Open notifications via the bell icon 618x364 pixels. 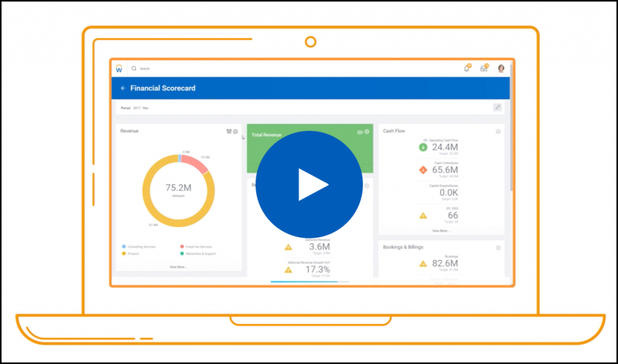point(467,68)
